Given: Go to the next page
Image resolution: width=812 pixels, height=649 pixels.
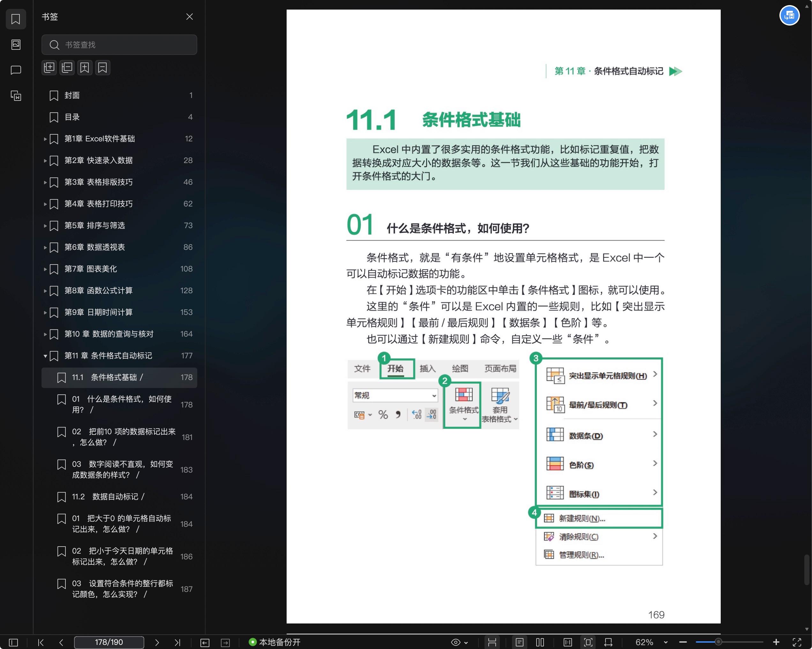Looking at the screenshot, I should click(x=157, y=642).
